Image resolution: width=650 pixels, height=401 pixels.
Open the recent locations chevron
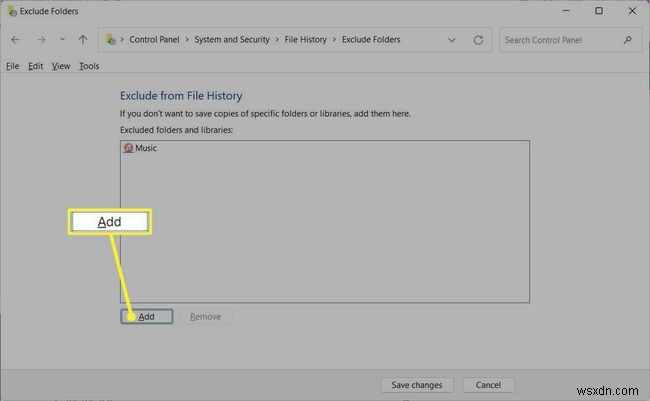point(62,39)
